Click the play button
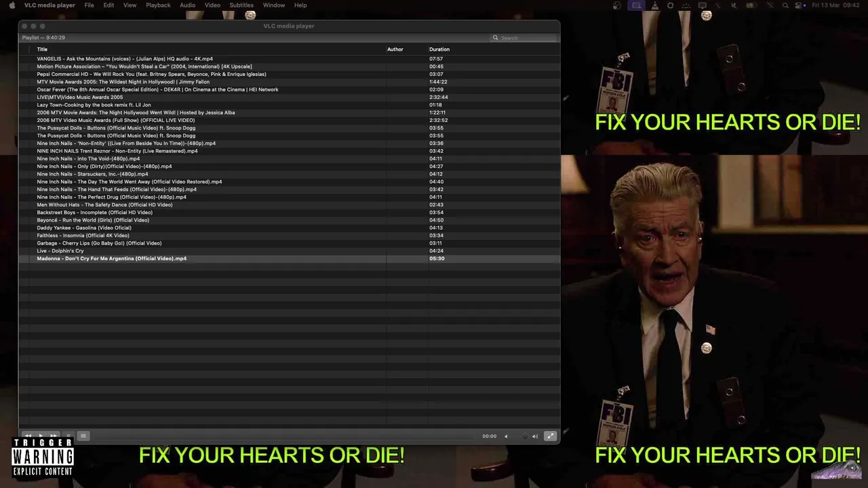The image size is (868, 488). pyautogui.click(x=41, y=436)
